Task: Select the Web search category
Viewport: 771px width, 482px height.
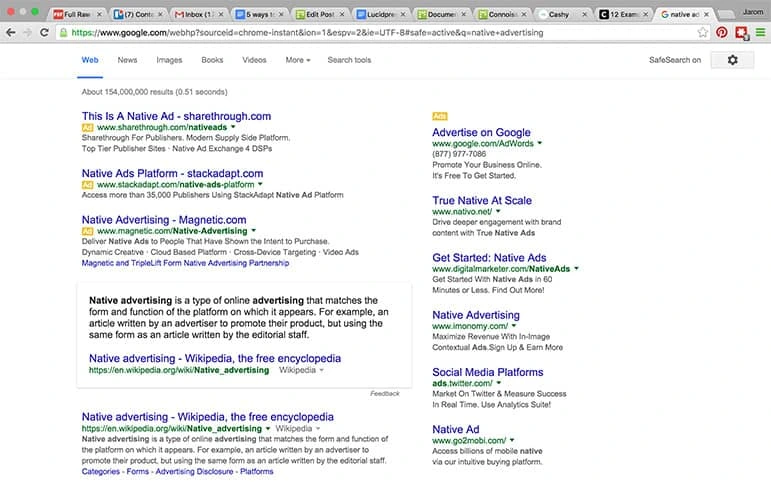Action: (x=90, y=60)
